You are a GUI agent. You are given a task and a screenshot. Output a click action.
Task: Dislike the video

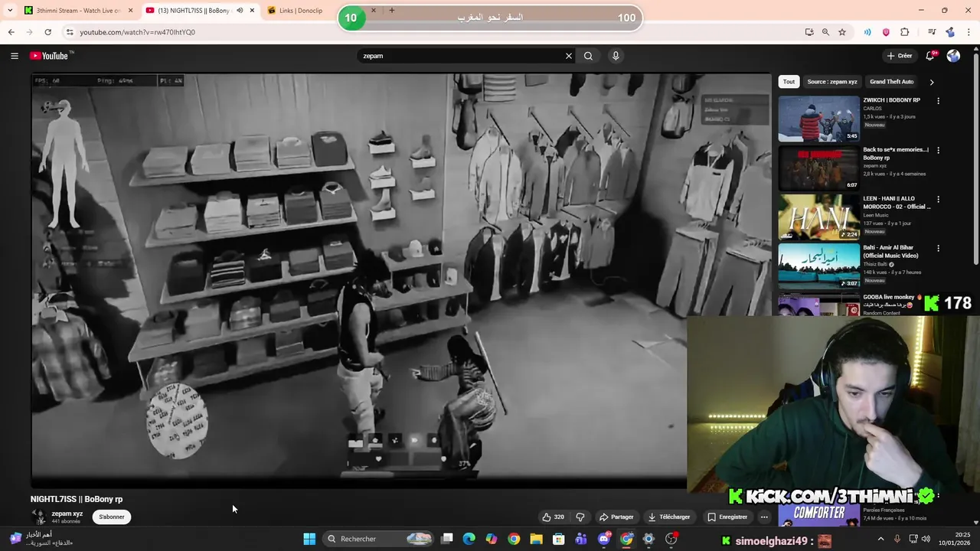click(x=580, y=517)
